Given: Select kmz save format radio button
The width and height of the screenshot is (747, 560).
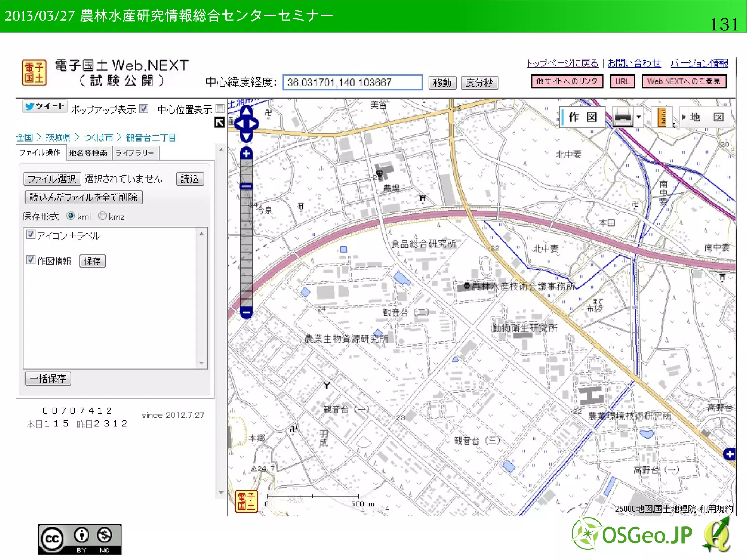Looking at the screenshot, I should [x=102, y=216].
